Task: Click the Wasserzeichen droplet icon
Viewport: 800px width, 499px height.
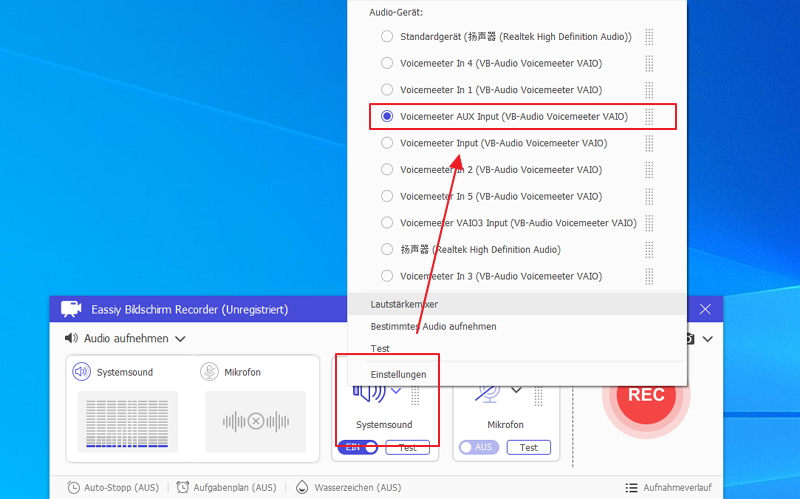Action: pyautogui.click(x=302, y=487)
